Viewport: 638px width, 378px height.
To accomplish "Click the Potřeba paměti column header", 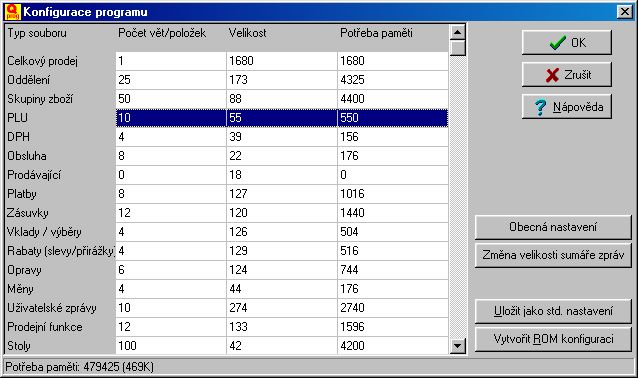I will click(376, 33).
